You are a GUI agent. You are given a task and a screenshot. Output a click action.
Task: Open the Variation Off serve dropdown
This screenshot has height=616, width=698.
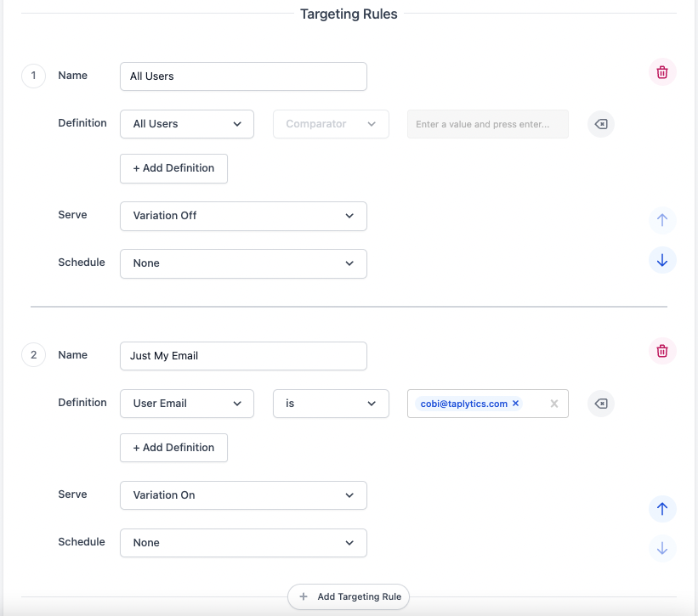point(243,216)
